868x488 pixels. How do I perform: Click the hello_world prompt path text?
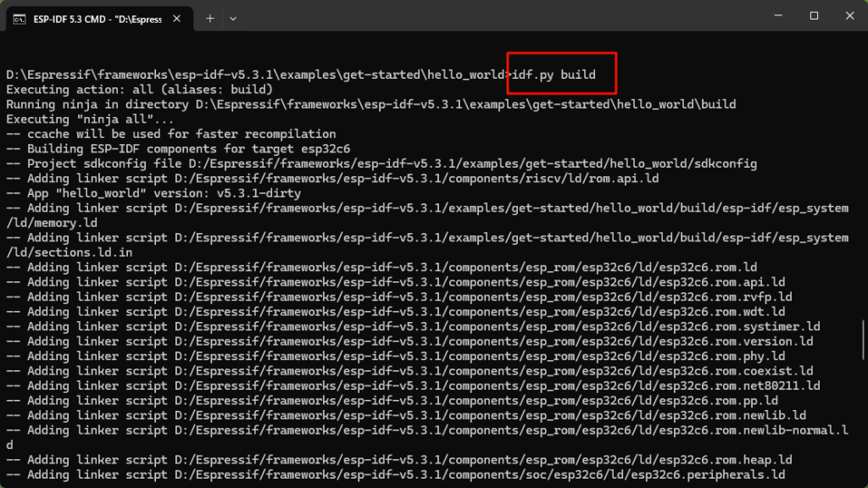[x=254, y=75]
